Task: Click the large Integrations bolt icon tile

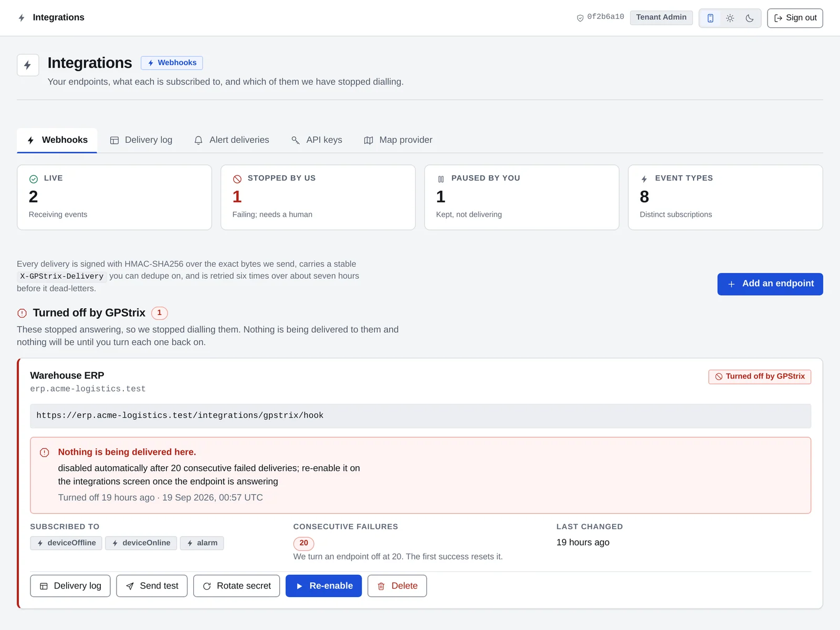Action: pyautogui.click(x=28, y=65)
